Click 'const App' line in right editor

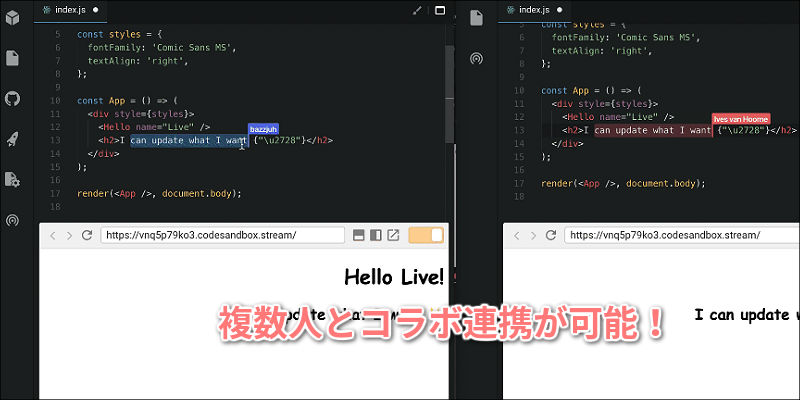(x=591, y=90)
